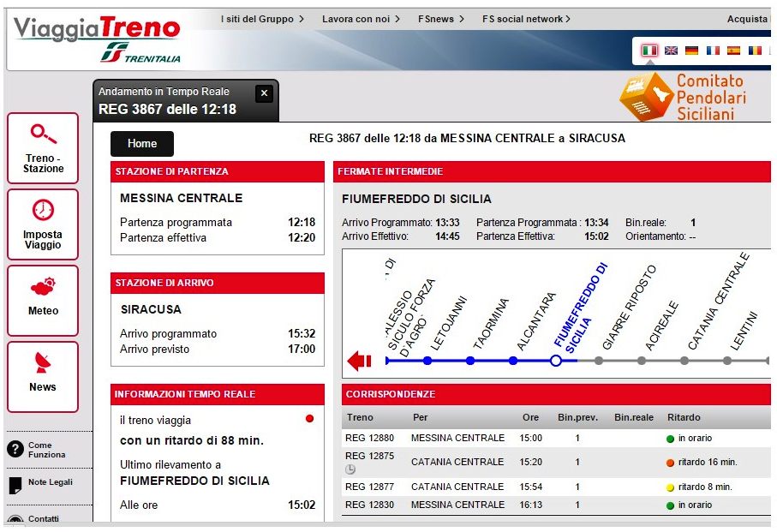Switch language to French flag
777x532 pixels.
pos(713,50)
